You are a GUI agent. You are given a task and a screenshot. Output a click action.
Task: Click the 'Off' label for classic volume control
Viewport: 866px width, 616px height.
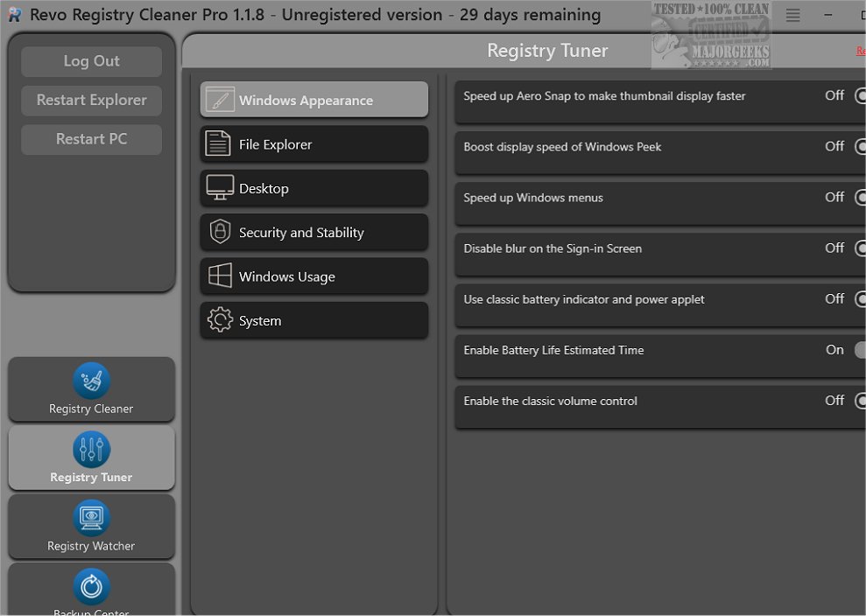click(x=834, y=400)
